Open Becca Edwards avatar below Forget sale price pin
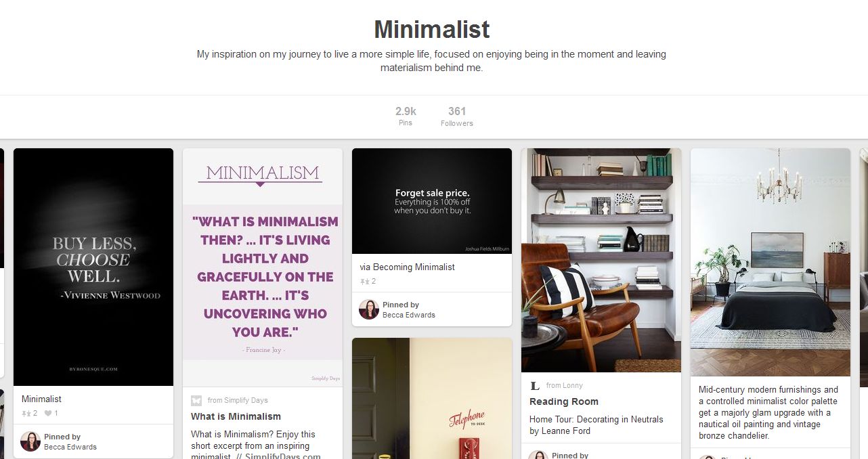Viewport: 868px width, 459px height. click(369, 309)
